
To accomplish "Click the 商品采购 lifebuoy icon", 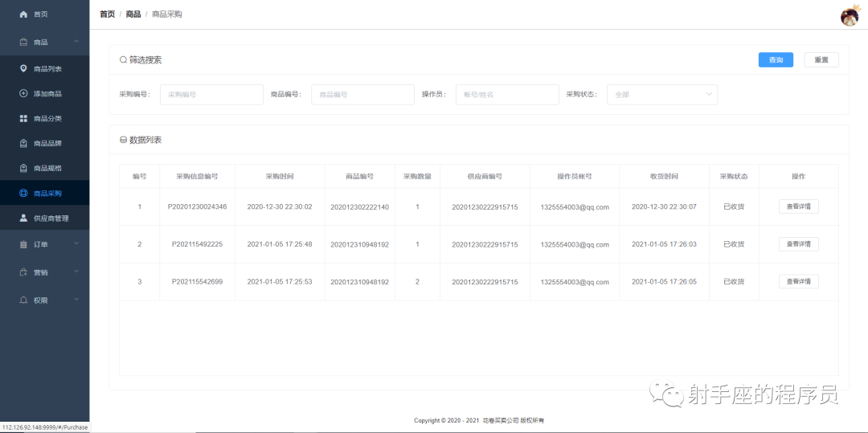I will (x=23, y=193).
